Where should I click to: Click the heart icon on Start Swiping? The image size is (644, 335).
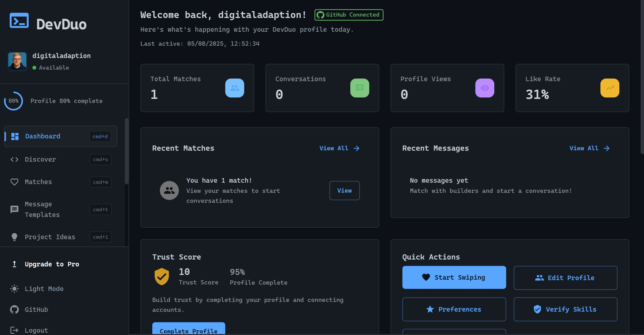point(426,277)
